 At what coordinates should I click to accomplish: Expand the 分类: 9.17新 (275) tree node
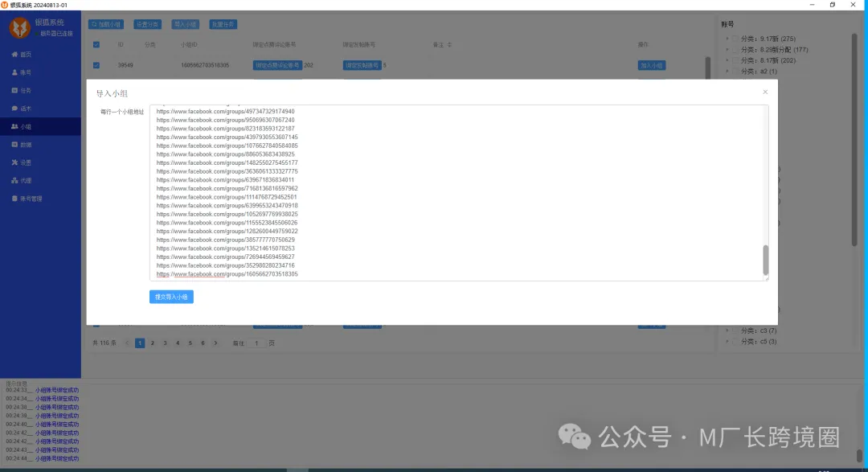pyautogui.click(x=727, y=39)
